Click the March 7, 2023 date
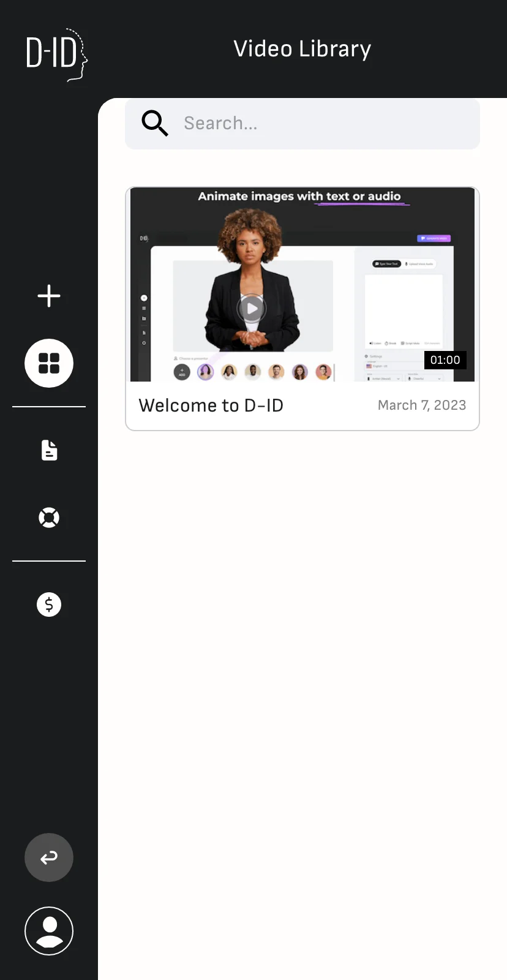Screen dimensions: 507x980 422,405
